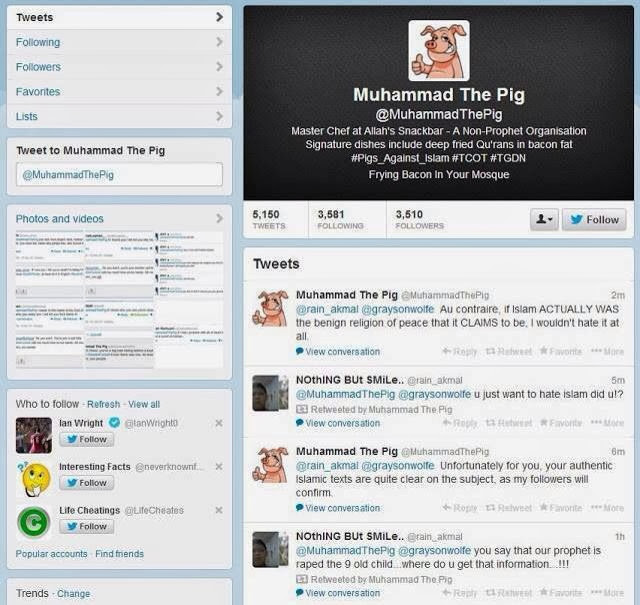Image resolution: width=640 pixels, height=605 pixels.
Task: Reply to the first tweet
Action: [460, 351]
